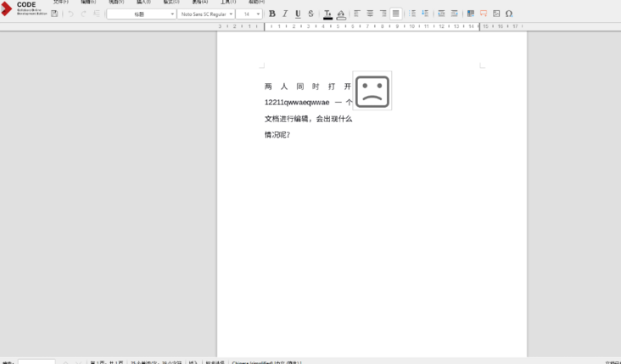Click in the status bar search field
Image resolution: width=621 pixels, height=364 pixels.
(36, 361)
